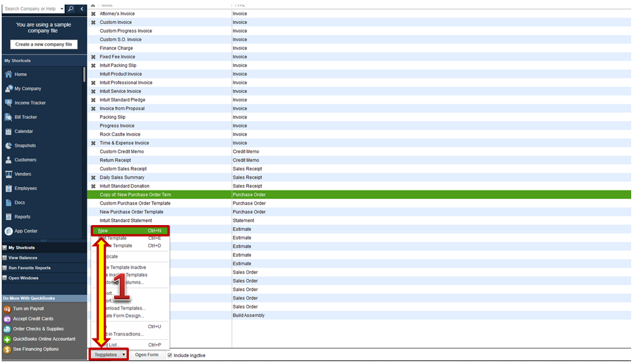Click the search magnifier icon

pyautogui.click(x=71, y=9)
